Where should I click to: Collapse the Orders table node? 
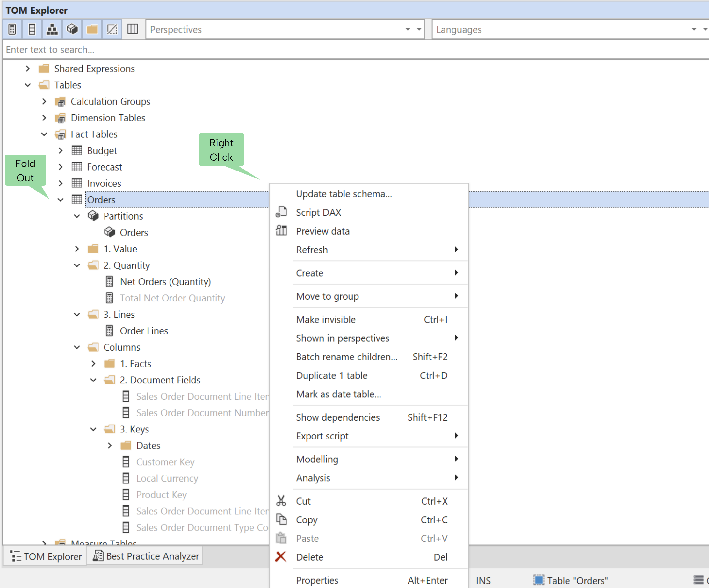[61, 200]
